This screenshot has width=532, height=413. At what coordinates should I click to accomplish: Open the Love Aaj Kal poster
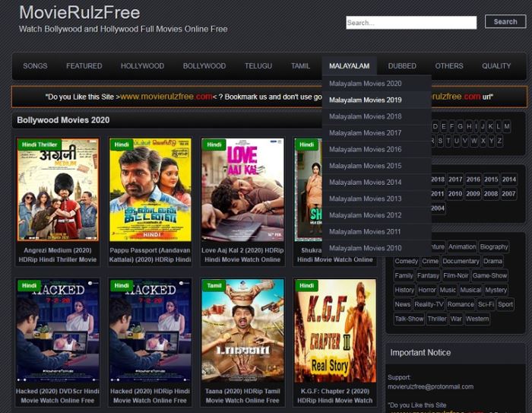pos(242,189)
